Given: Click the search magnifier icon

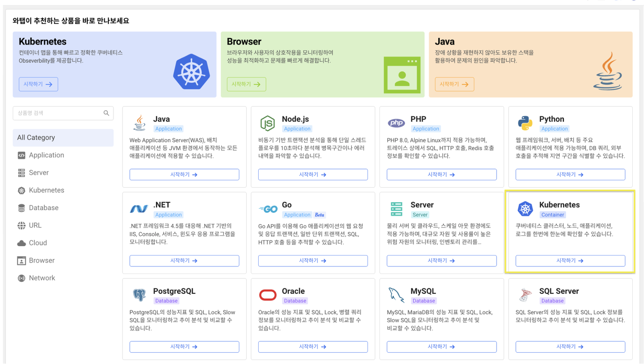Looking at the screenshot, I should [106, 113].
